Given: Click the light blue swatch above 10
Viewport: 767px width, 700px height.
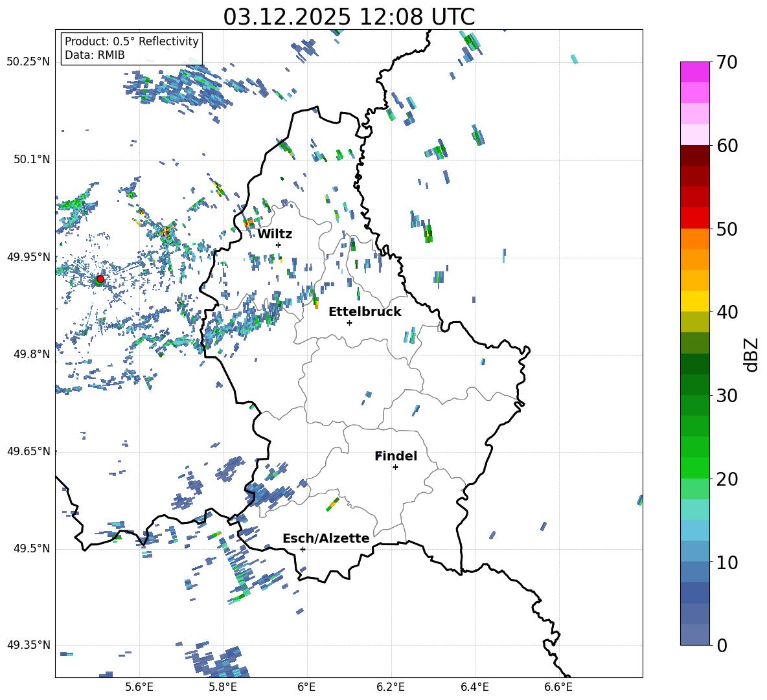Looking at the screenshot, I should 695,551.
